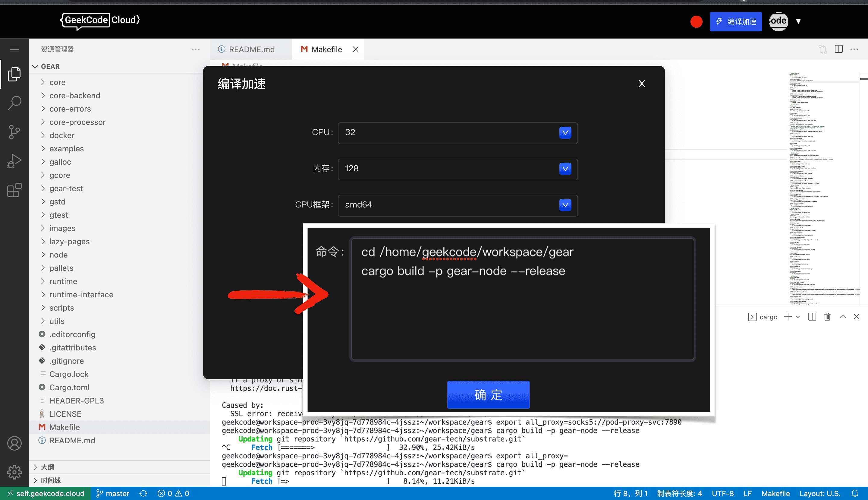868x500 pixels.
Task: Click the notifications bell in status bar
Action: (855, 493)
